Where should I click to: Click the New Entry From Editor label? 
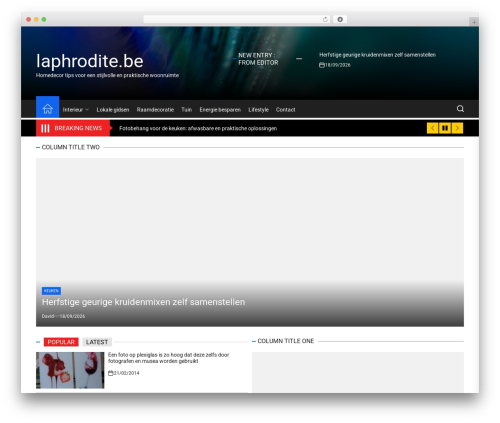point(258,59)
